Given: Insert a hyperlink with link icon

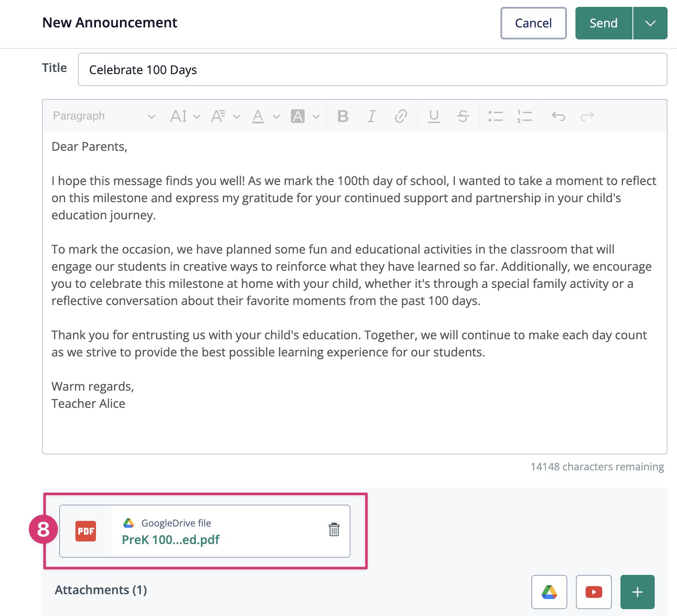Looking at the screenshot, I should click(401, 116).
